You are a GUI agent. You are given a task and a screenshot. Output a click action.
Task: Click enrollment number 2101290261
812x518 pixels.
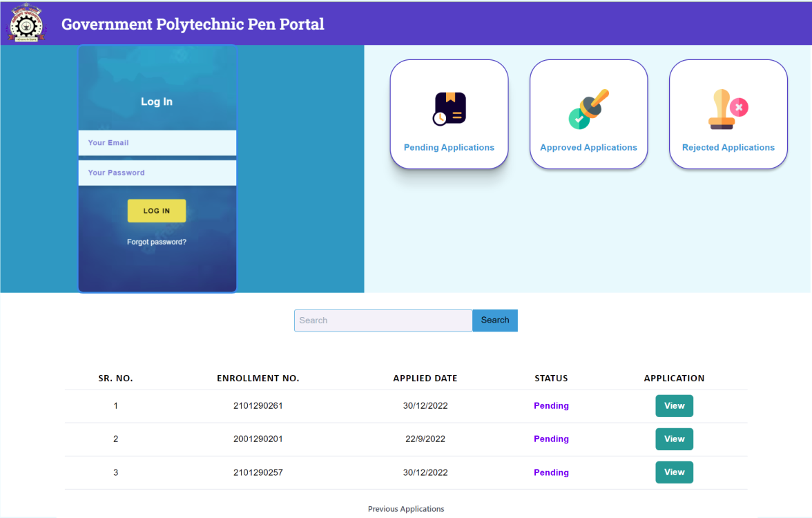(258, 406)
